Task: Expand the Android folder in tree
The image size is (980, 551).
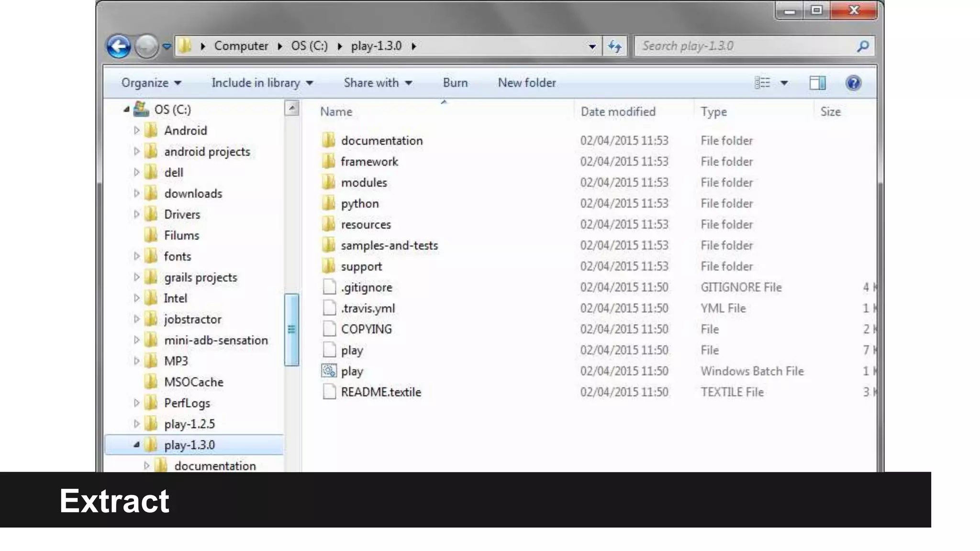Action: pos(136,131)
